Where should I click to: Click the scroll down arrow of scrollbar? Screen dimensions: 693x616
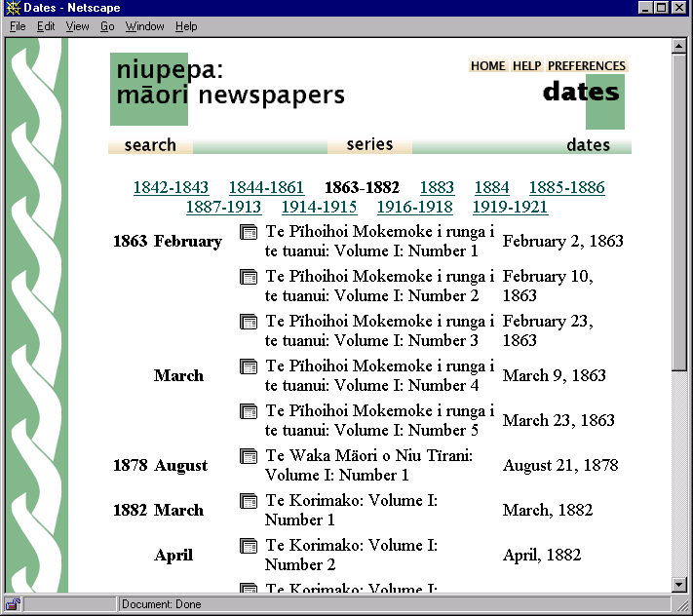pyautogui.click(x=679, y=585)
